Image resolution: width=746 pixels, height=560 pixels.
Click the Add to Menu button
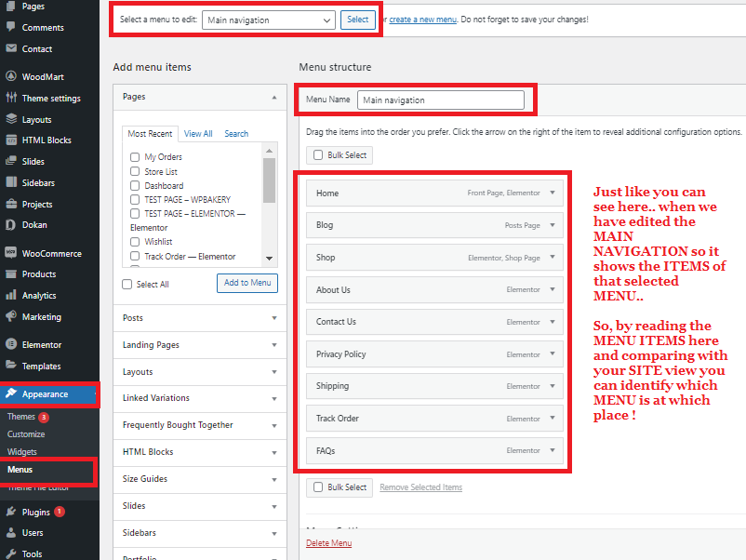(247, 283)
